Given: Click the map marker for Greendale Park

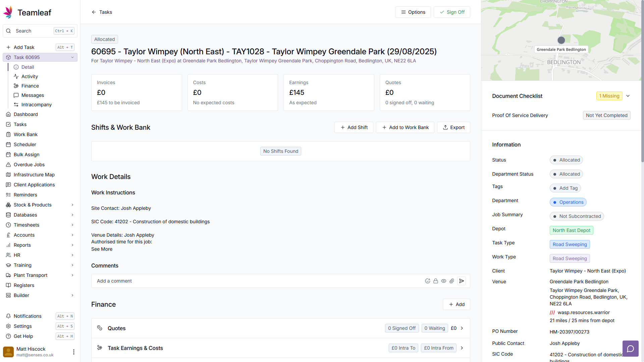Looking at the screenshot, I should 561,40.
